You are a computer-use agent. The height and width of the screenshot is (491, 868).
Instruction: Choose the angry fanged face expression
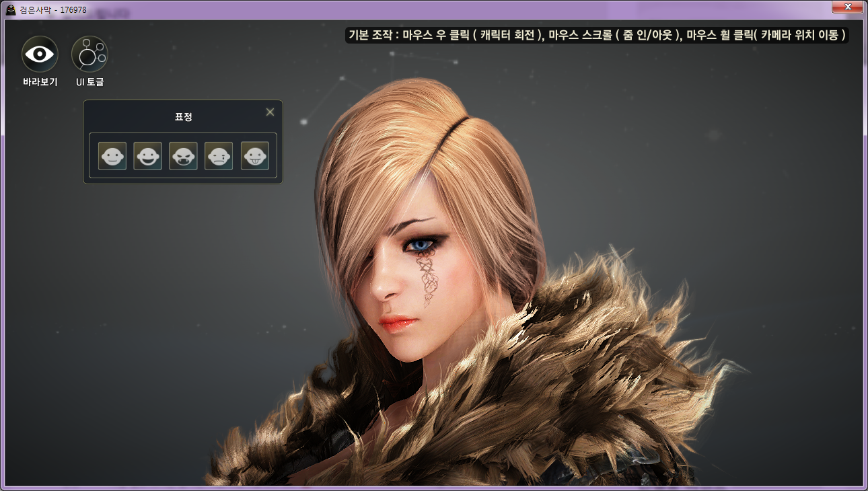(x=183, y=156)
